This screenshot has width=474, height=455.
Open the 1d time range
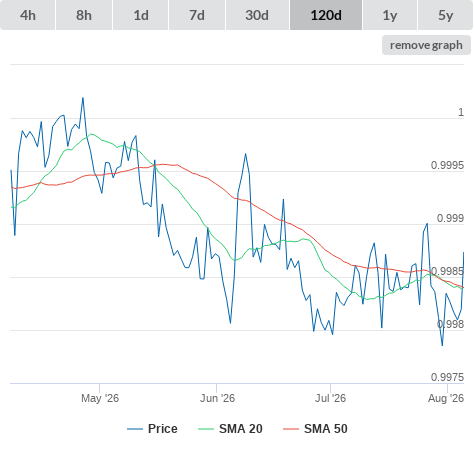click(141, 15)
